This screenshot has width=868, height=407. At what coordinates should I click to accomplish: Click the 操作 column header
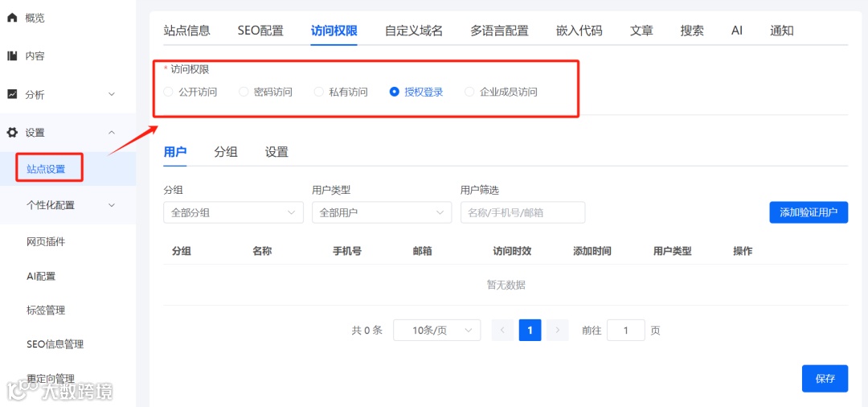(x=743, y=252)
